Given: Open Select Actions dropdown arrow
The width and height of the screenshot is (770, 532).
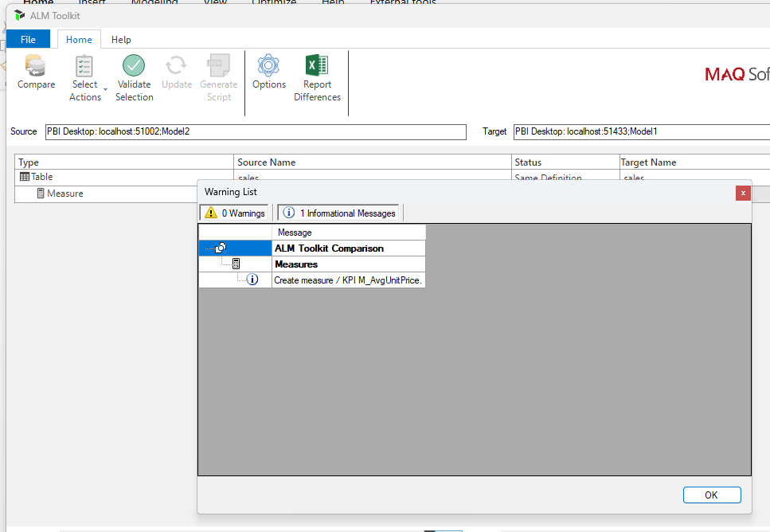Looking at the screenshot, I should (106, 88).
